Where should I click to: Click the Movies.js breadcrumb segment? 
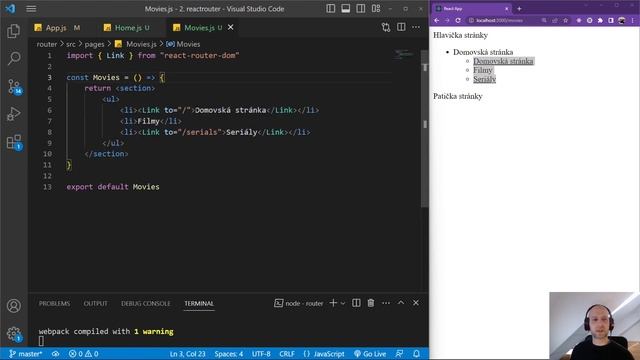(136, 44)
